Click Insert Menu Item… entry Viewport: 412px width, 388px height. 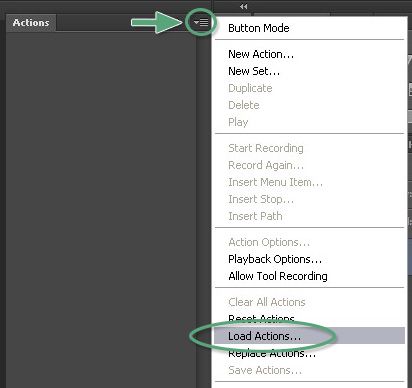click(x=276, y=182)
